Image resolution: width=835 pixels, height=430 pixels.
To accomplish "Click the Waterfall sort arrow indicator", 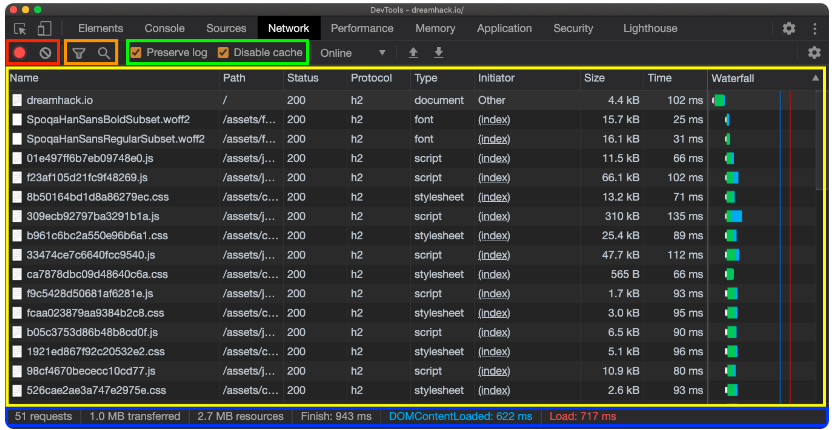I will point(815,78).
